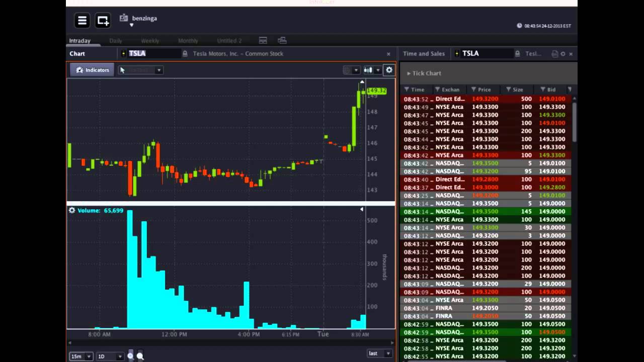Screen dimensions: 644x362
Task: Switch to the Weekly workspace tab
Action: pos(150,41)
